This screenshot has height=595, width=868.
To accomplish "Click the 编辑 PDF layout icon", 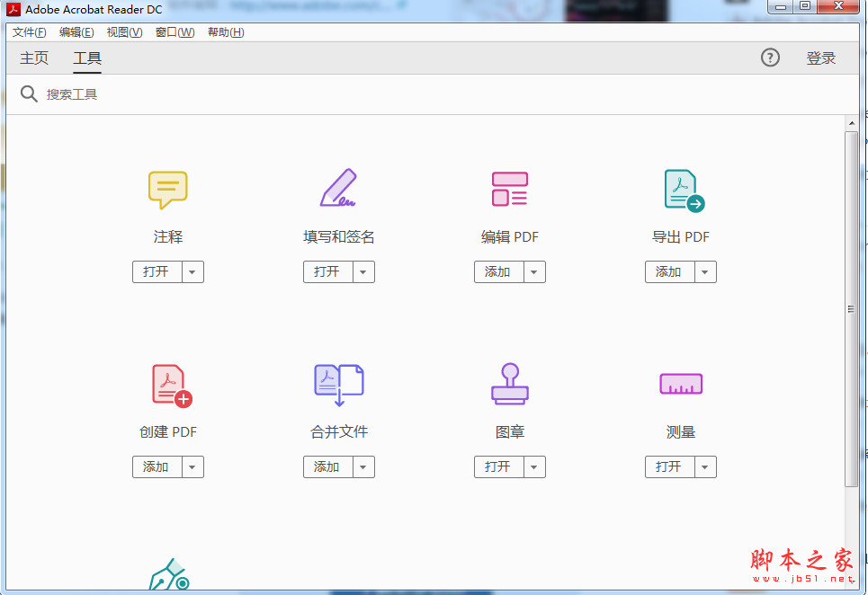I will point(509,189).
